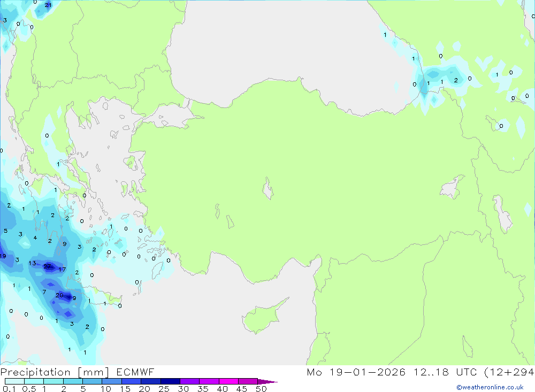Viewport: 535px width, 392px height.
Task: Click the "7" precipitation value on map
Action: pyautogui.click(x=44, y=292)
